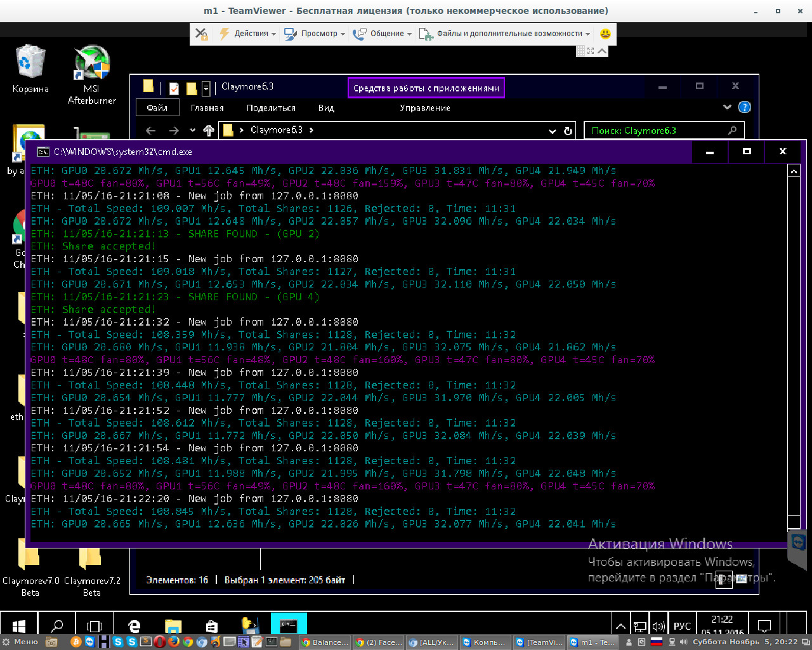
Task: Click the Поиск: Claymore6.3 search field
Action: pos(657,131)
